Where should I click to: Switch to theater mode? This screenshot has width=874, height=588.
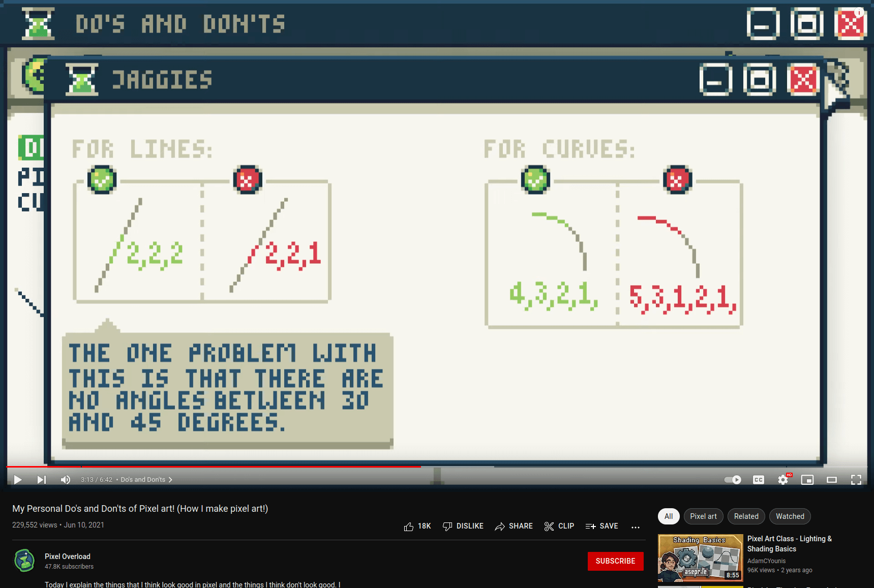[832, 480]
